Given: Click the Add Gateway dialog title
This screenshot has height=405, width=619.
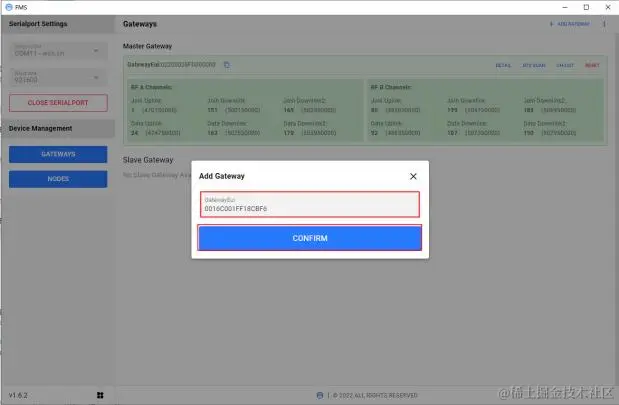Looking at the screenshot, I should click(221, 176).
